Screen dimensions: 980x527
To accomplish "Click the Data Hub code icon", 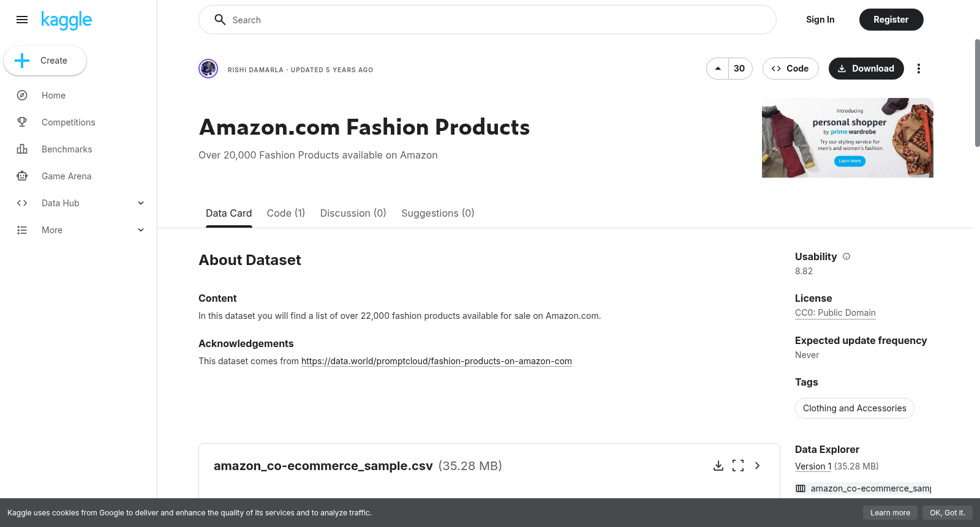I will (22, 203).
